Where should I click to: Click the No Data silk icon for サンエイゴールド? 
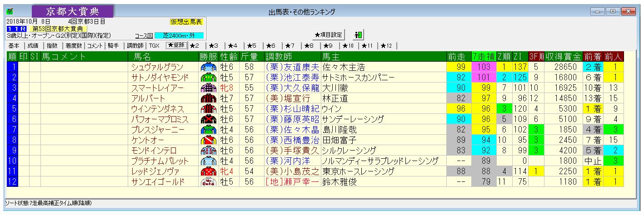209,182
